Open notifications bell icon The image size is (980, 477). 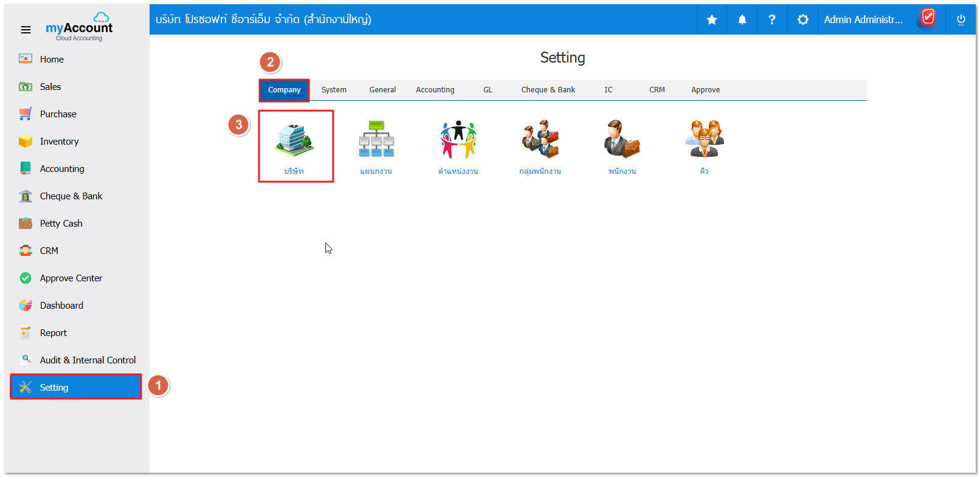pos(742,20)
